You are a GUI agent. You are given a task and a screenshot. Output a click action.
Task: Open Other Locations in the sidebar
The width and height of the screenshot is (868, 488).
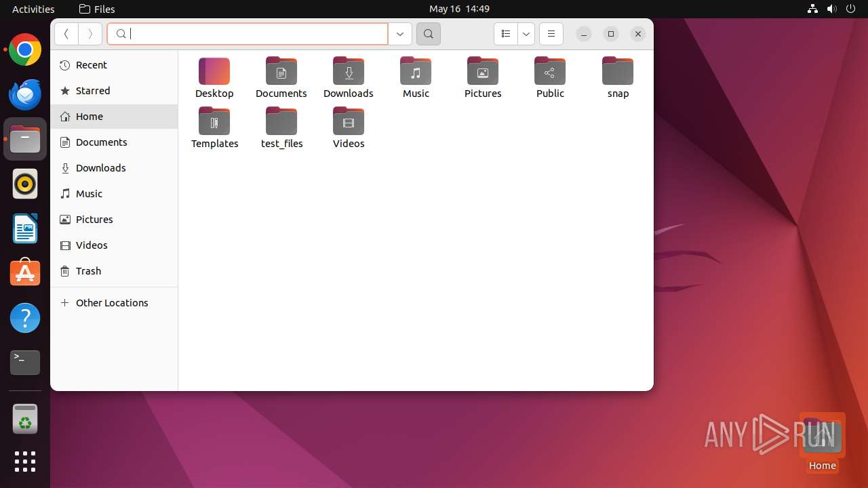114,303
